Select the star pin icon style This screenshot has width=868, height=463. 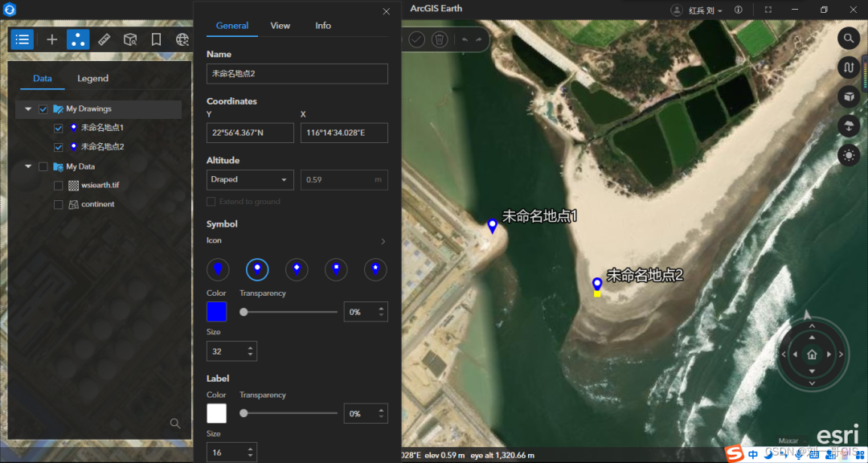click(375, 270)
